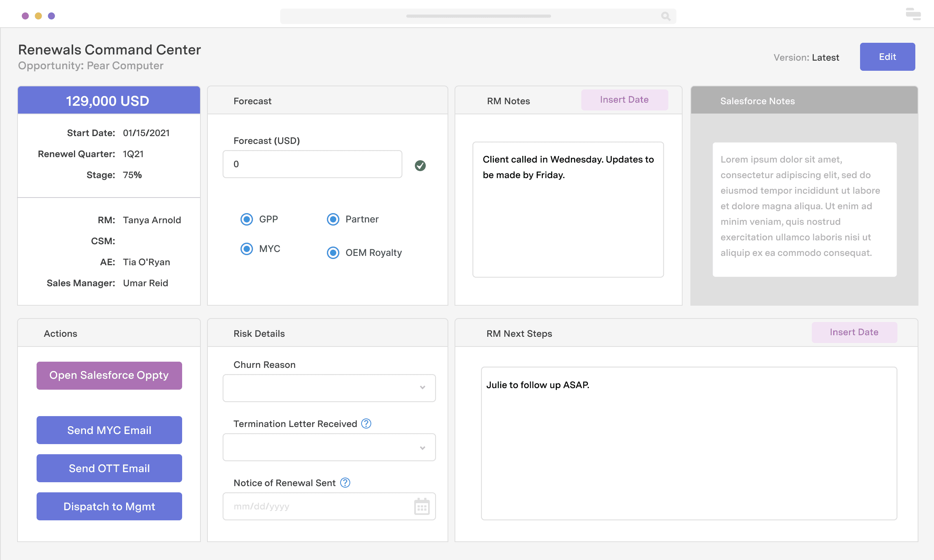Click the search magnifier in the address bar

(x=665, y=16)
